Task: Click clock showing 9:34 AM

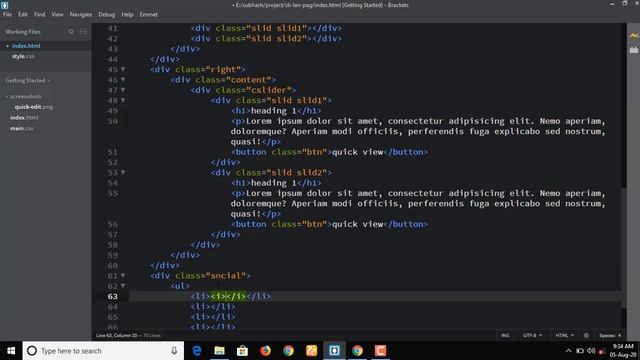Action: click(x=623, y=347)
